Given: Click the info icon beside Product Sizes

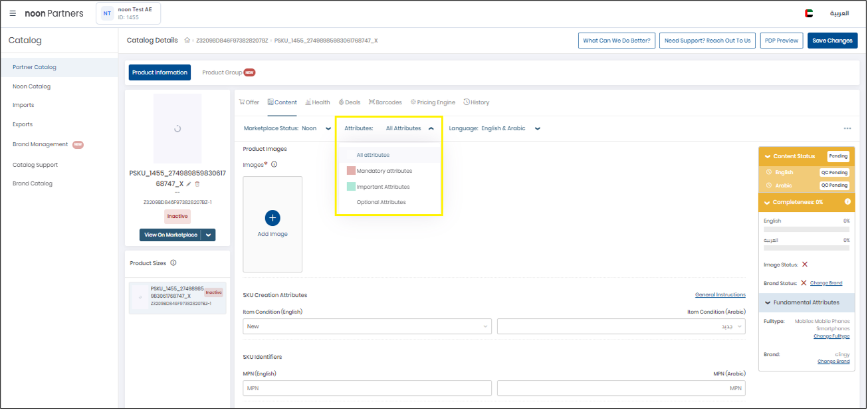Looking at the screenshot, I should pos(173,262).
